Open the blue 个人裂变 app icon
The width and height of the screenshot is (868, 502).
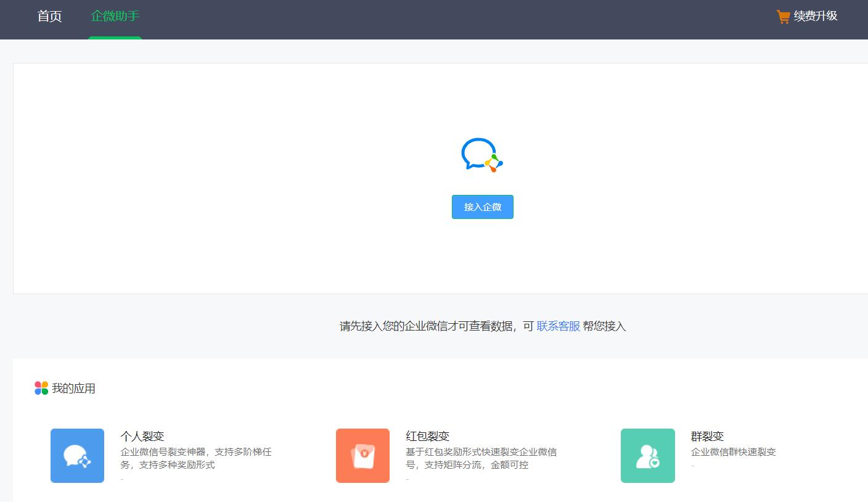point(77,456)
